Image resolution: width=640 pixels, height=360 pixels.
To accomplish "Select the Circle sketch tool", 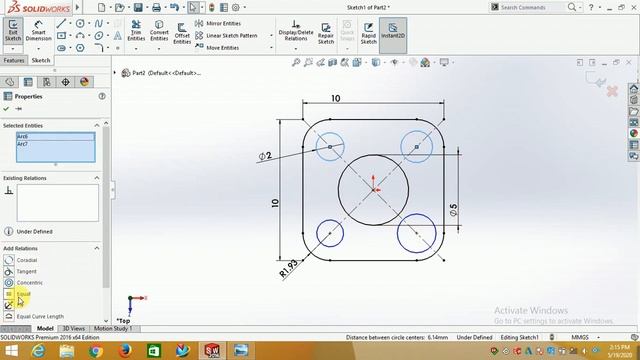I will (x=80, y=24).
